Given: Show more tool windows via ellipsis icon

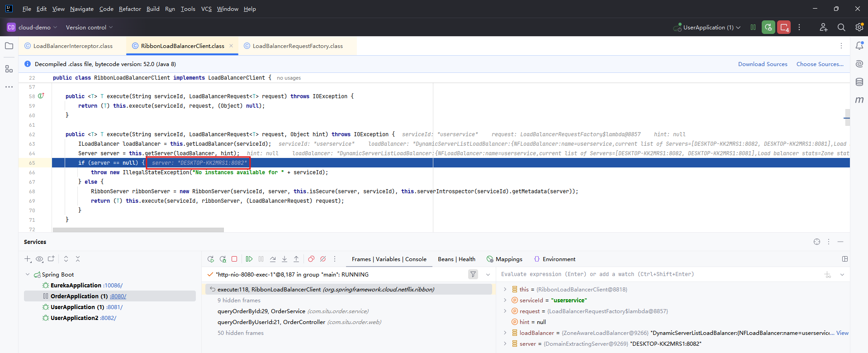Looking at the screenshot, I should click(x=9, y=87).
